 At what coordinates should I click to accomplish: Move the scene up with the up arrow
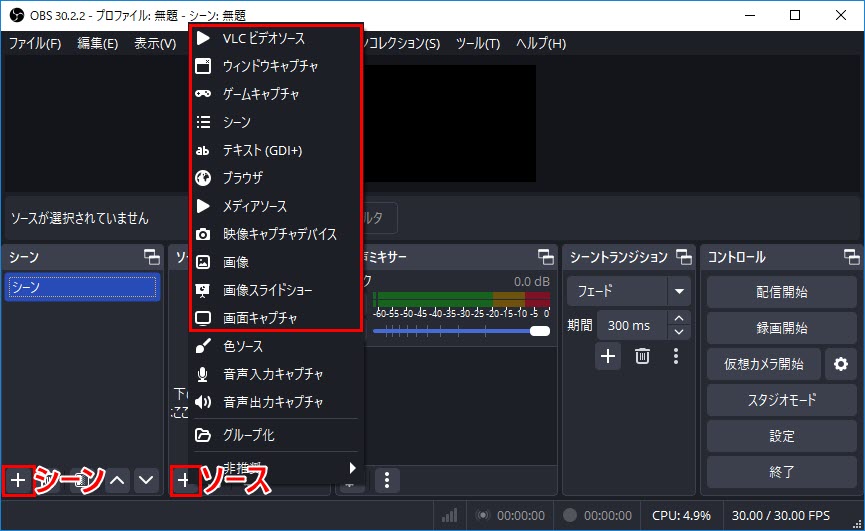pyautogui.click(x=117, y=480)
